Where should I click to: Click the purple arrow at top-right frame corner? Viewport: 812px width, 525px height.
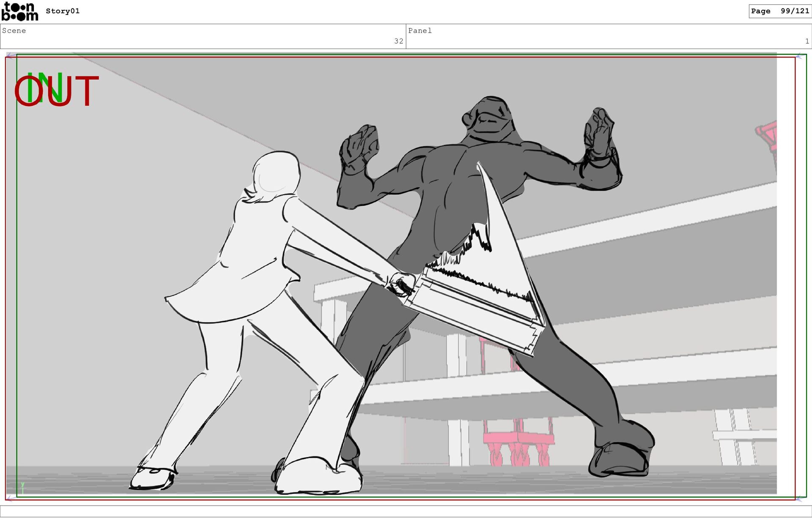pyautogui.click(x=799, y=56)
